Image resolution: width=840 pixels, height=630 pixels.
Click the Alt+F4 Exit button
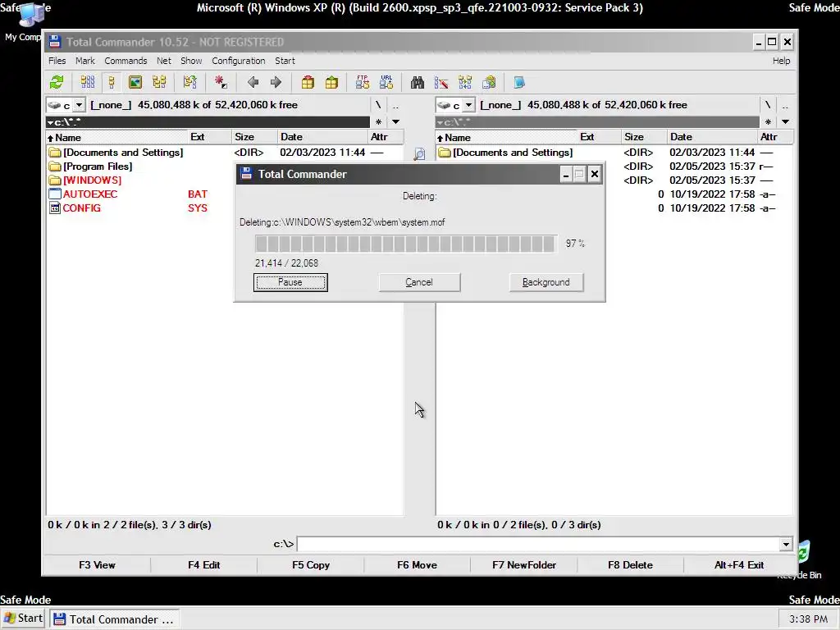click(739, 564)
